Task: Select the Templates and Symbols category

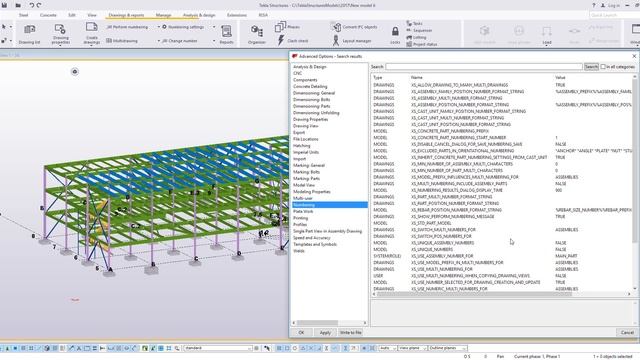Action: coord(315,244)
